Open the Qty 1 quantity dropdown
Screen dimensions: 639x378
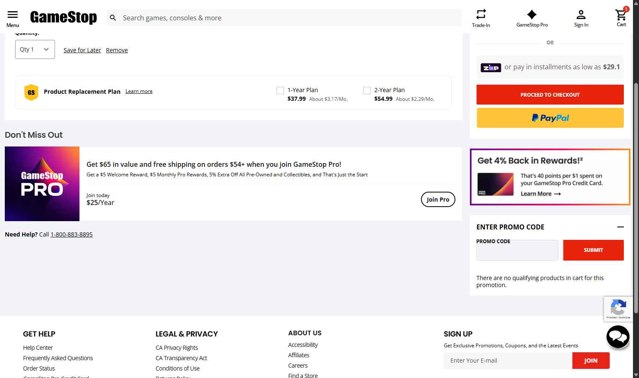35,49
